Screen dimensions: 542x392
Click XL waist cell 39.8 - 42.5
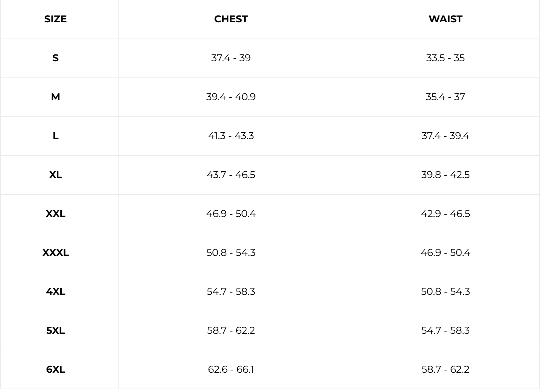click(x=445, y=175)
